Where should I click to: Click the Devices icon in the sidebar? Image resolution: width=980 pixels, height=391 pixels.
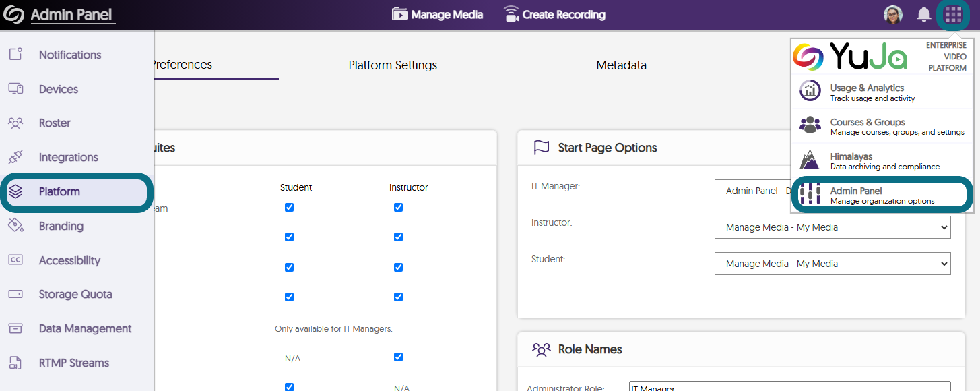tap(15, 88)
